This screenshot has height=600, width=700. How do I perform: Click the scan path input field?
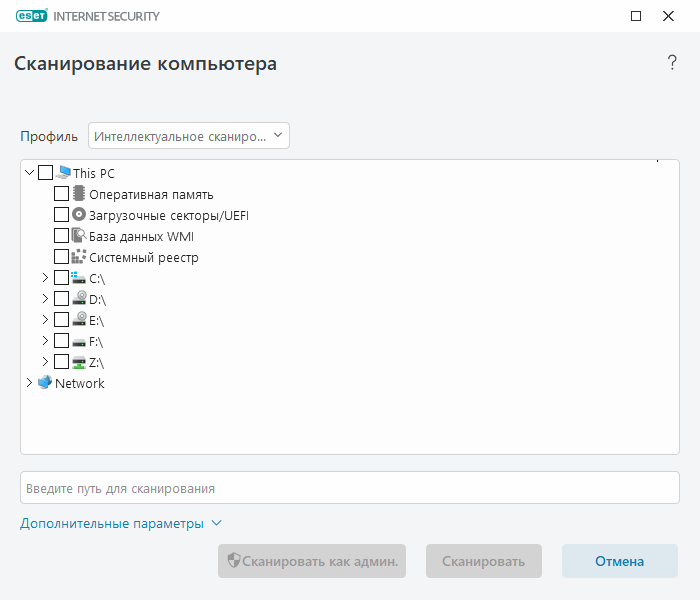point(350,488)
